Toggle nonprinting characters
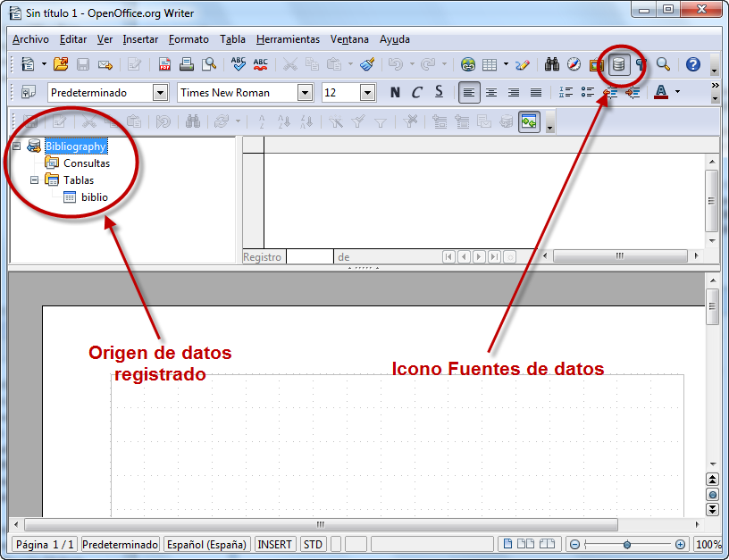Viewport: 729px width, 560px height. 641,64
